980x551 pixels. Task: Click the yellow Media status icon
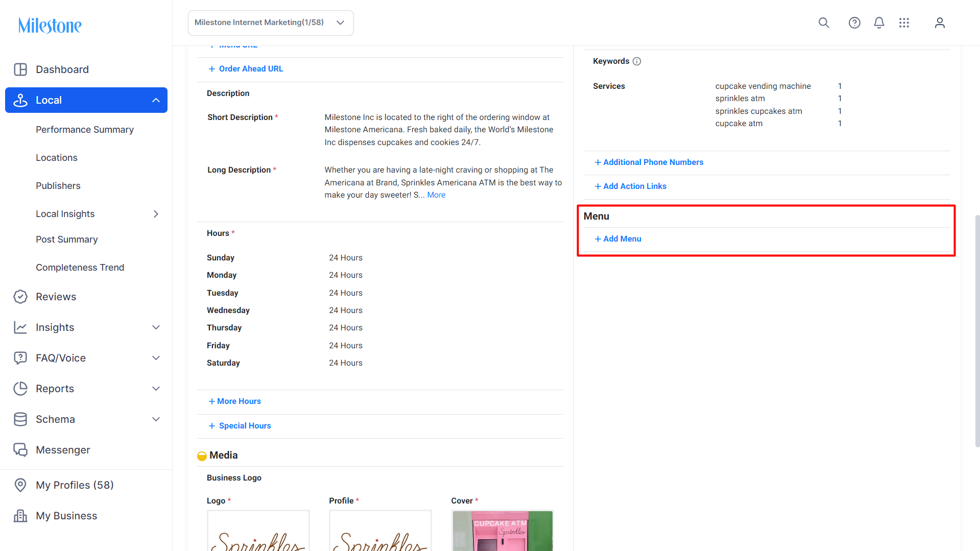coord(202,456)
